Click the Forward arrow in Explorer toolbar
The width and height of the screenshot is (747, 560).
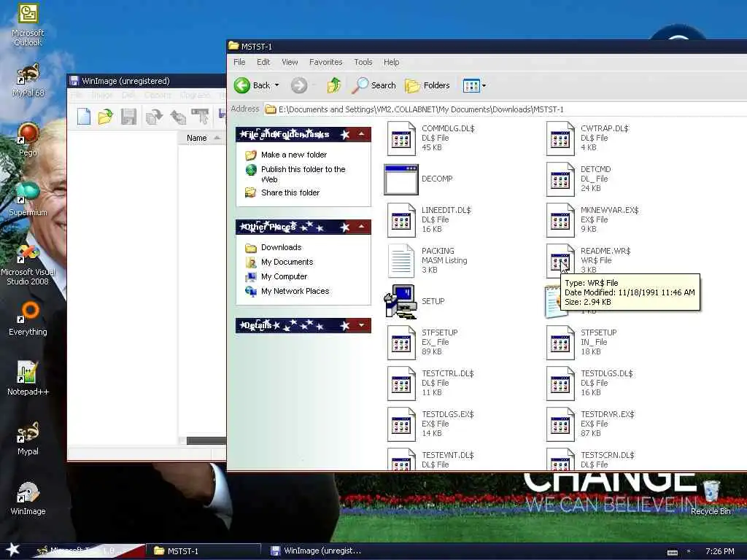click(x=299, y=85)
